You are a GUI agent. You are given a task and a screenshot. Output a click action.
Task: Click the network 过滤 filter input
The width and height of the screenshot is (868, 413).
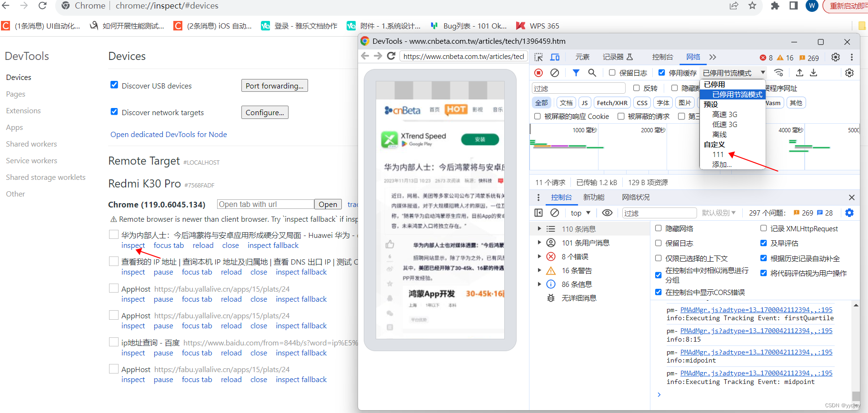578,88
